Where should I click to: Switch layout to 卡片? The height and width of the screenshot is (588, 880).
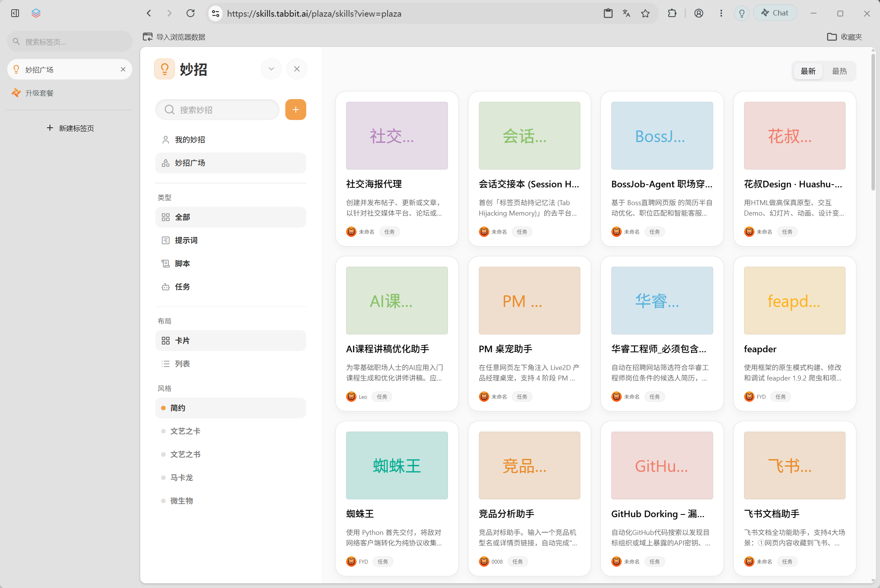[x=231, y=341]
